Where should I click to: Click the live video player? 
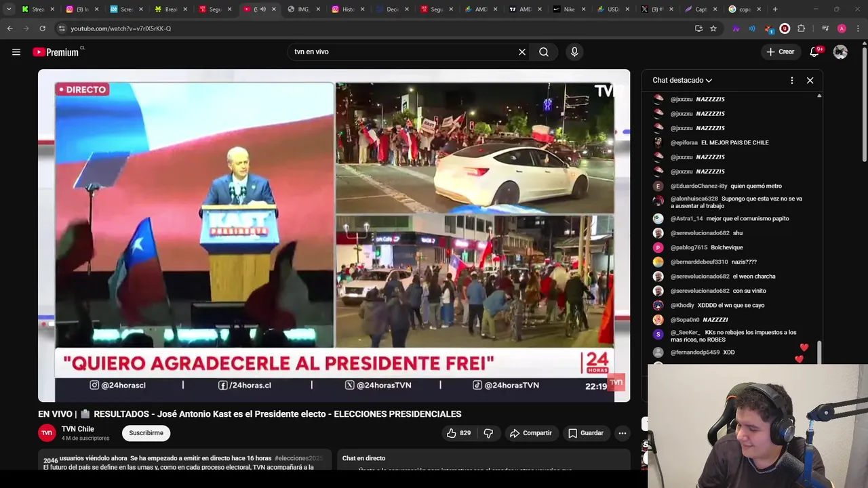pos(334,235)
